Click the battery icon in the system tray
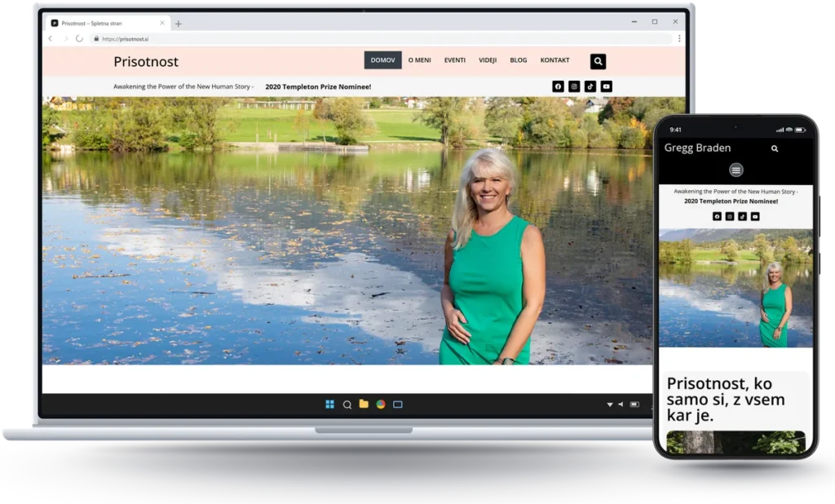The height and width of the screenshot is (504, 835). click(x=634, y=405)
